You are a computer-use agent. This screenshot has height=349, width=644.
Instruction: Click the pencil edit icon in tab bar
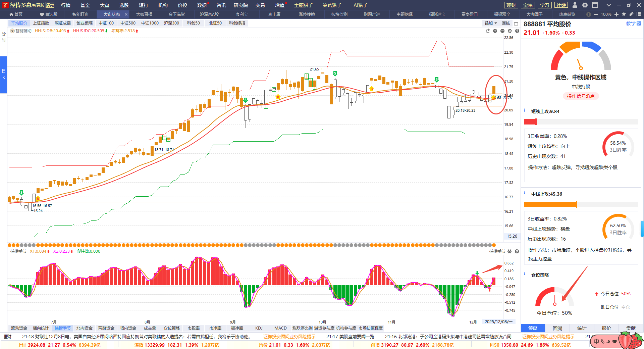point(631,14)
